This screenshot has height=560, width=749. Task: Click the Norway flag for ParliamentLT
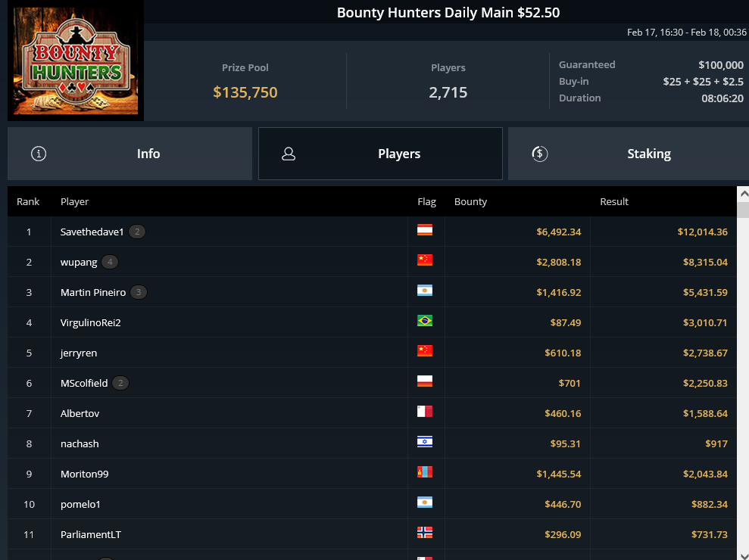click(425, 533)
